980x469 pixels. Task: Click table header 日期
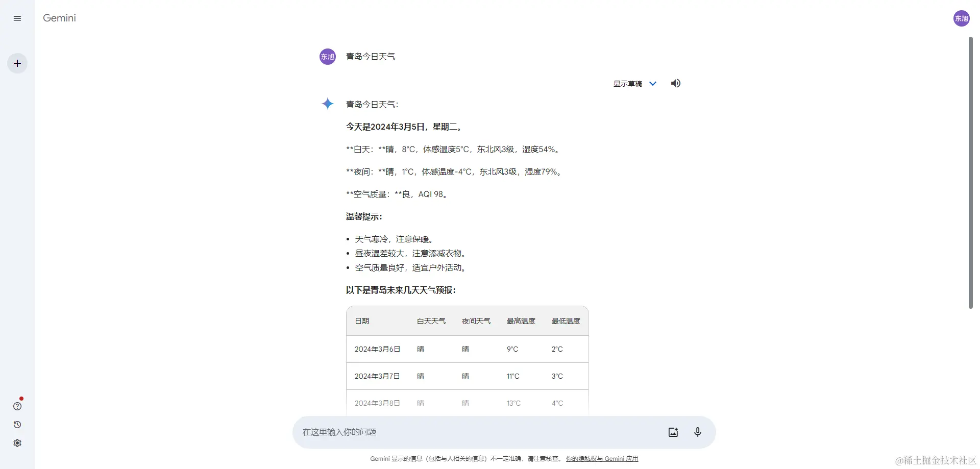point(362,321)
